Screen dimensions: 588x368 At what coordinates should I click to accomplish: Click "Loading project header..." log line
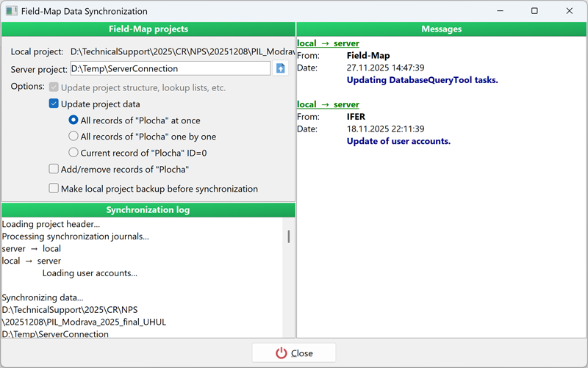coord(51,224)
